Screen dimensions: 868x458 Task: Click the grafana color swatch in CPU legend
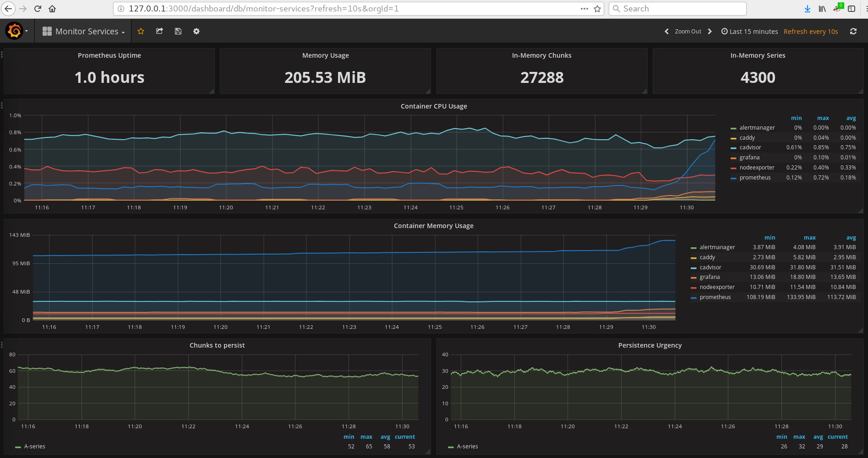pyautogui.click(x=733, y=158)
